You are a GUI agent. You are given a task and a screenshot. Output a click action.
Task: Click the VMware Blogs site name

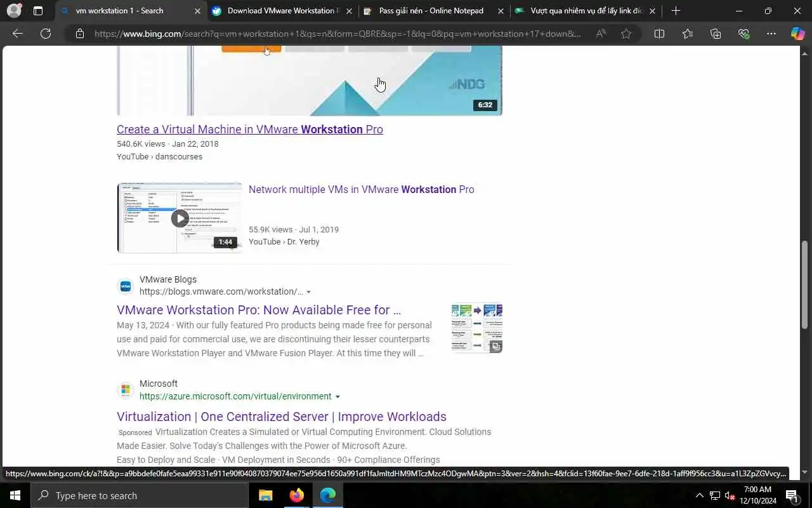(x=168, y=279)
